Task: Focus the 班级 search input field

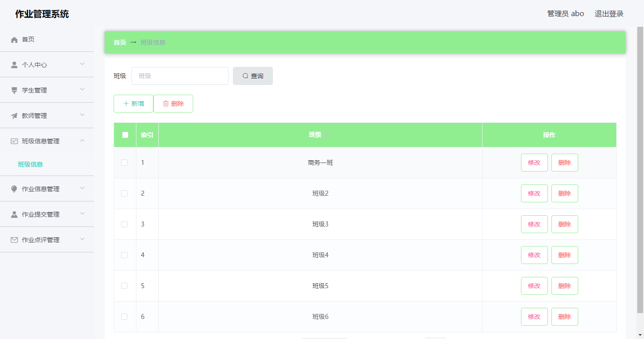Action: 180,76
